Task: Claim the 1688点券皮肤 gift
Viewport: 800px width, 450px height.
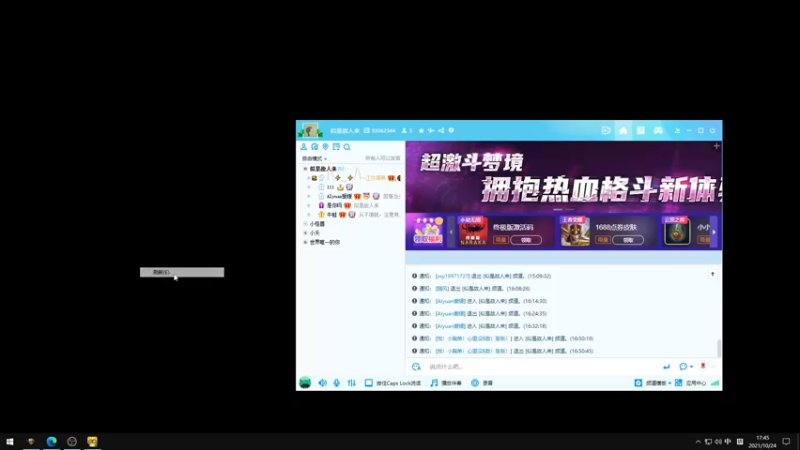Action: click(628, 240)
